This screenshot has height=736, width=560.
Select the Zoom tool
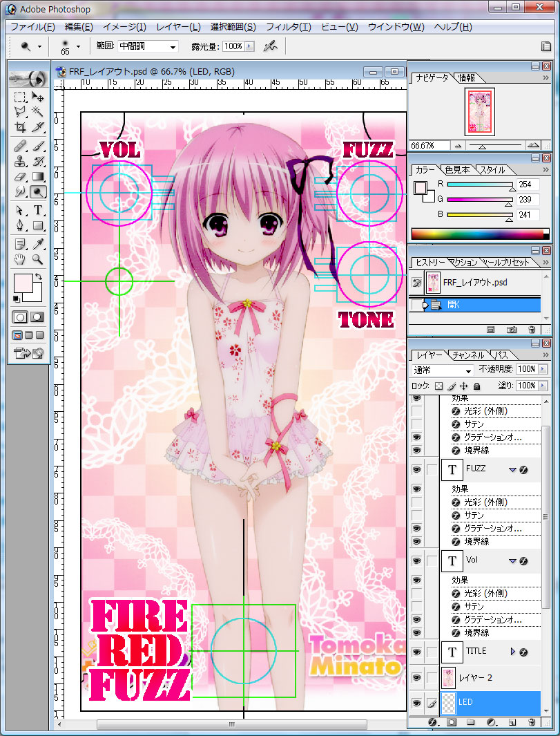pyautogui.click(x=37, y=259)
